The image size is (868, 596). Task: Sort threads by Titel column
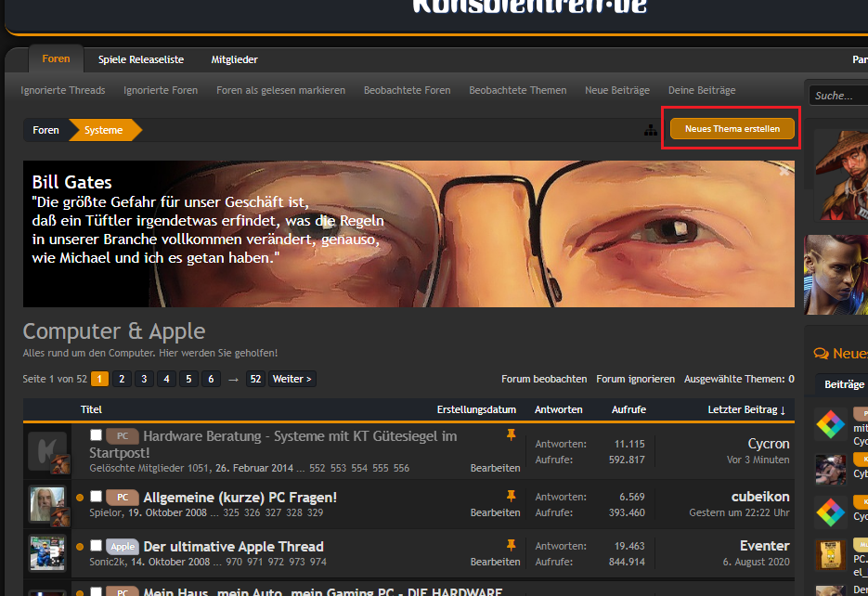click(x=91, y=409)
